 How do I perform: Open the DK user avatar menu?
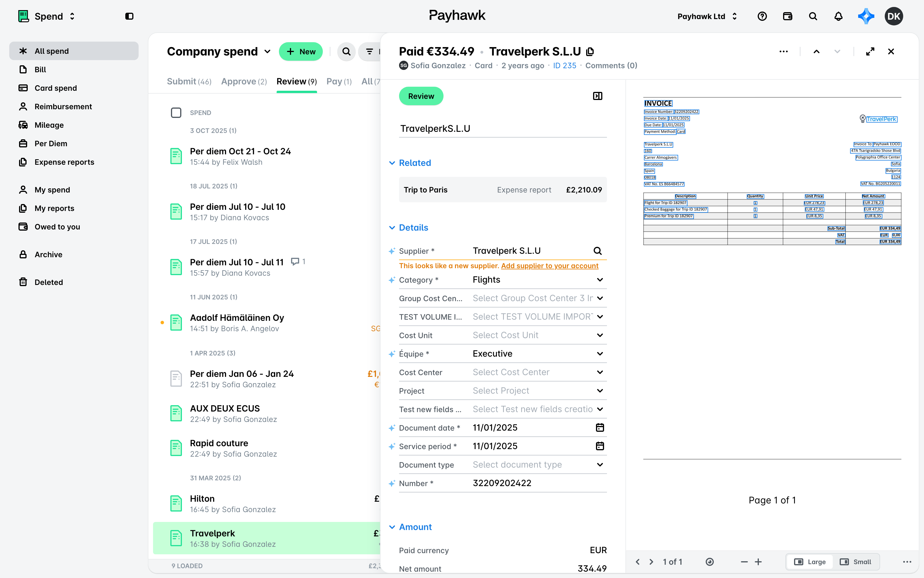coord(893,16)
